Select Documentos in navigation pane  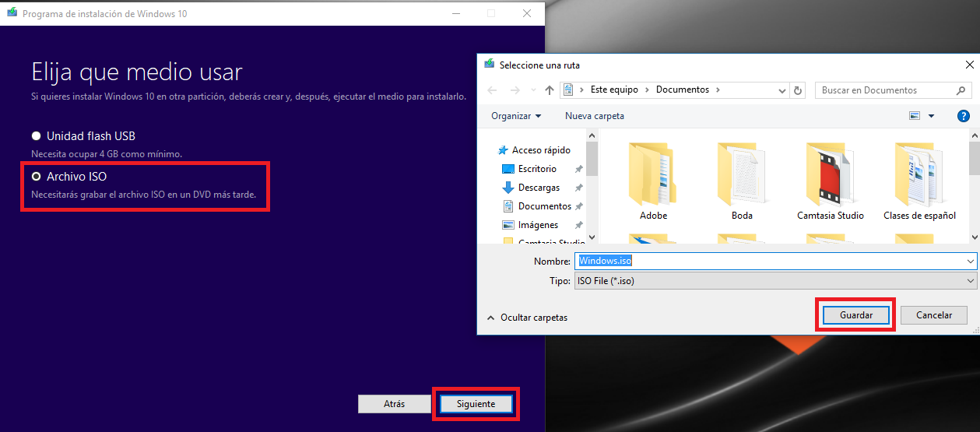coord(544,206)
